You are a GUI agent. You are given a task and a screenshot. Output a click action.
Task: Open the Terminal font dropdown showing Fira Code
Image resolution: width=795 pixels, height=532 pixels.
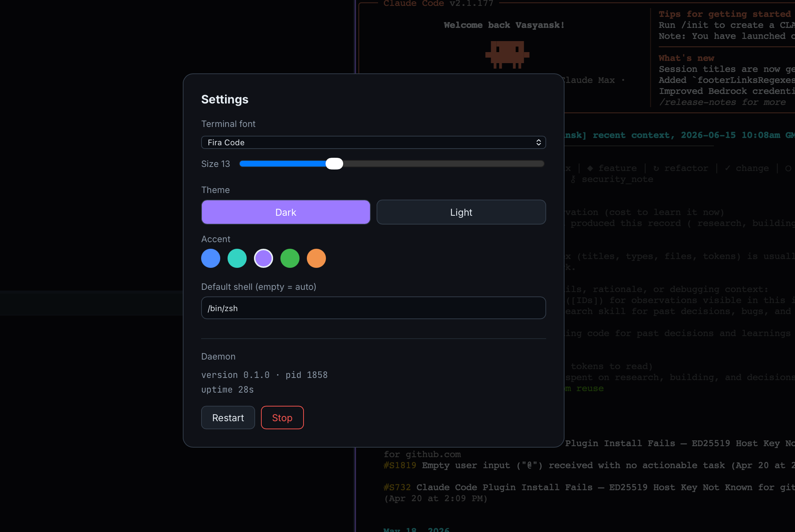(x=373, y=142)
